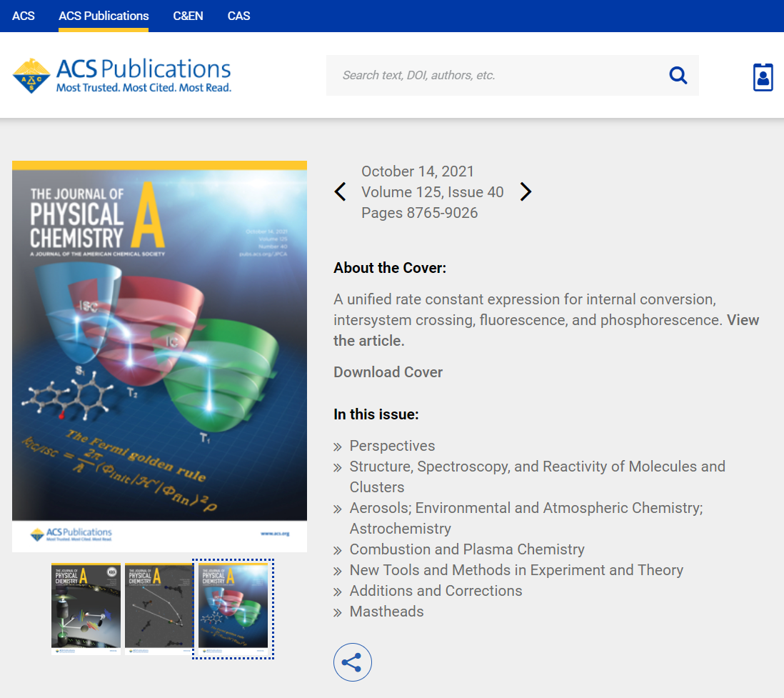784x698 pixels.
Task: Open Combustion and Plasma Chemistry section
Action: 467,549
